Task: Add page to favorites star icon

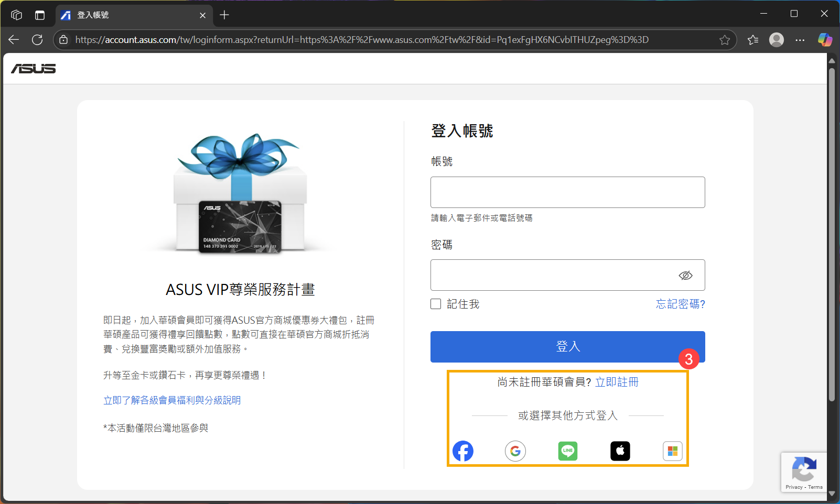Action: click(725, 40)
